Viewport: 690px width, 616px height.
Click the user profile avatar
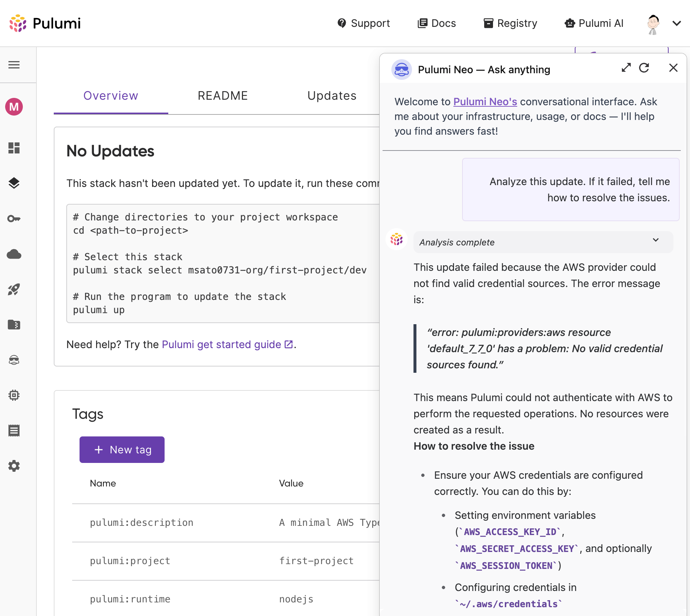coord(653,24)
